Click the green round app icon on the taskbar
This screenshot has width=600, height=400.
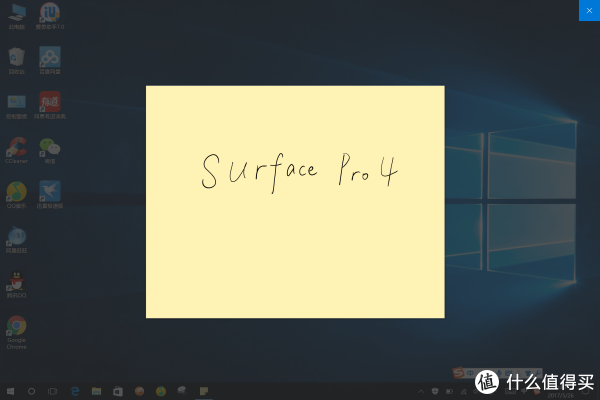click(161, 391)
